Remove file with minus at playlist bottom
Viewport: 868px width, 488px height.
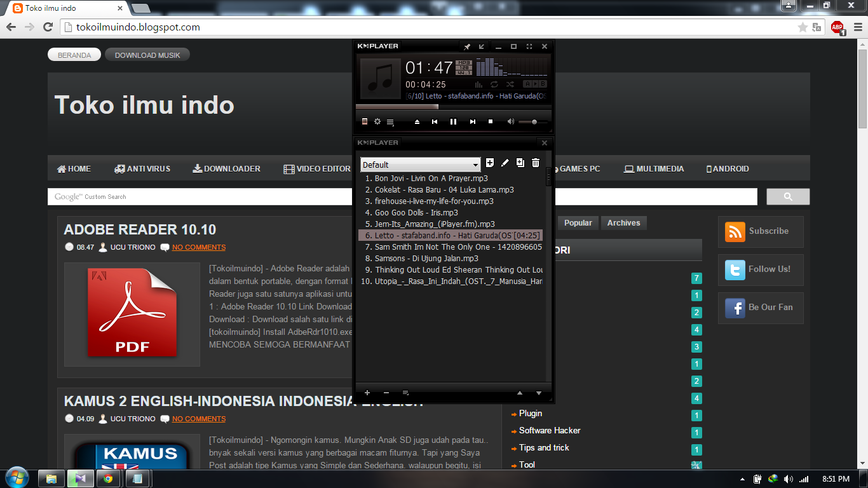click(x=386, y=393)
